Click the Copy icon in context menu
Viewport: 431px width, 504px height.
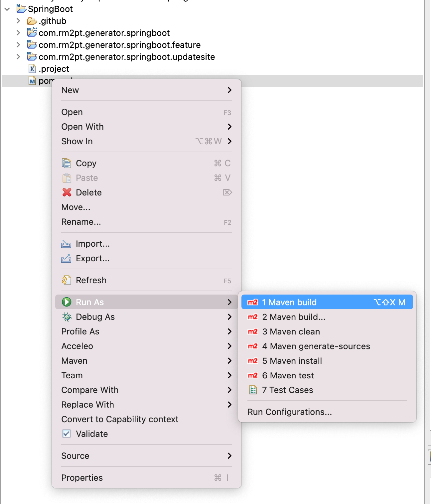67,163
